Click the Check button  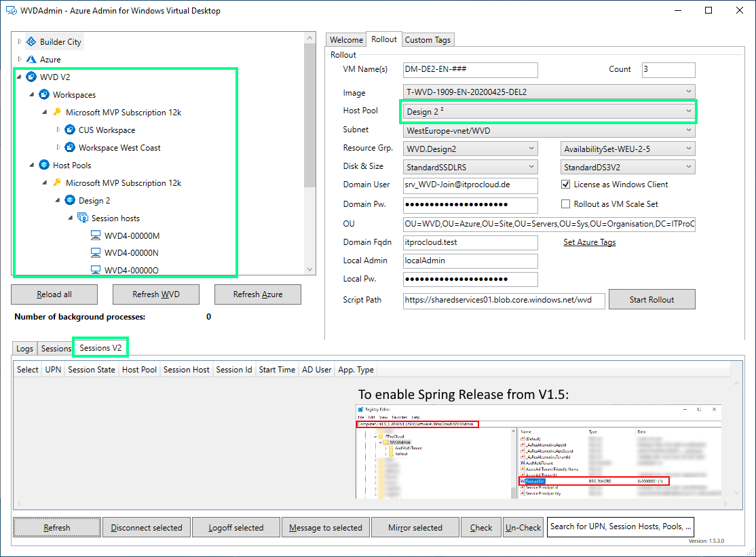tap(481, 527)
